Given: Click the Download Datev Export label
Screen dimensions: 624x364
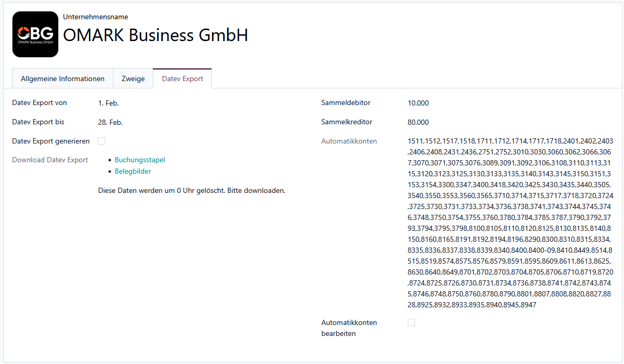Looking at the screenshot, I should pos(50,160).
